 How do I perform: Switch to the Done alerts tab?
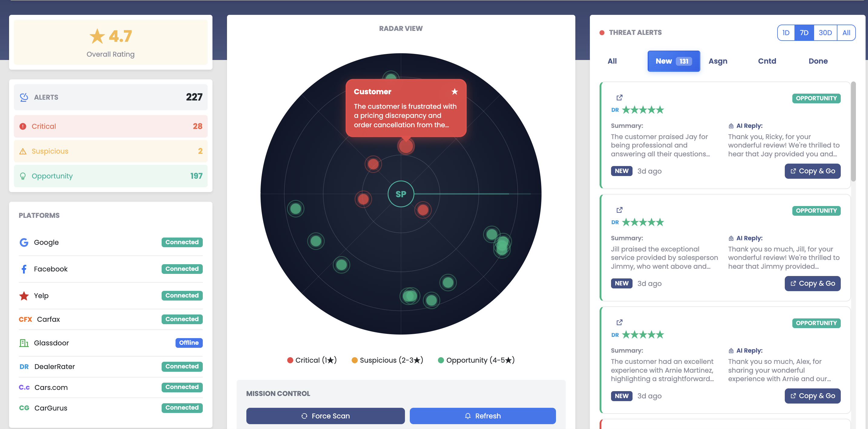818,61
